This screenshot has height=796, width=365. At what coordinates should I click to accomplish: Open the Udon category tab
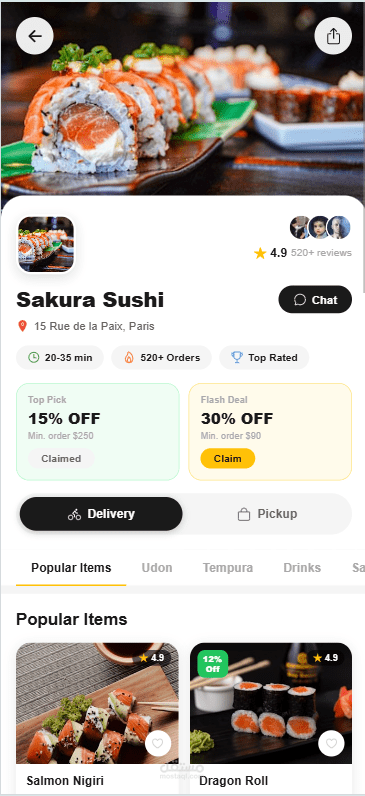pyautogui.click(x=157, y=568)
